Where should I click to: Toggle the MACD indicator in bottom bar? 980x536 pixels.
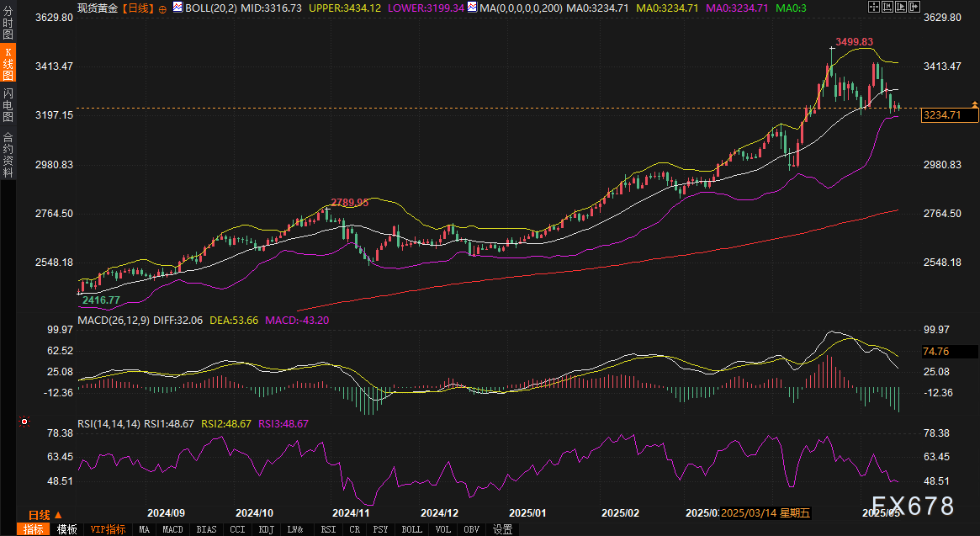(172, 529)
